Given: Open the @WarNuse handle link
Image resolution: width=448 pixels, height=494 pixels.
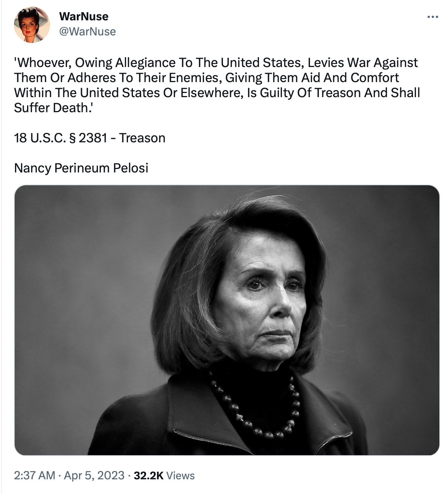Looking at the screenshot, I should [87, 31].
